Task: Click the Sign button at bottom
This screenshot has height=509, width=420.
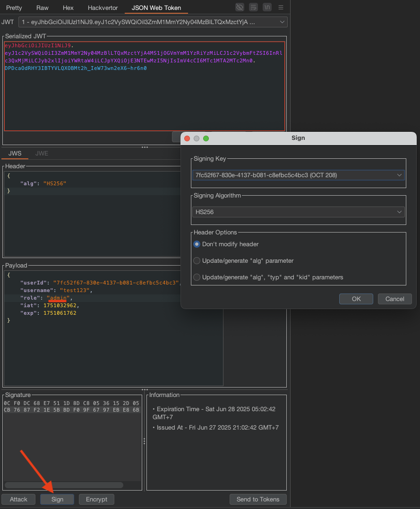Action: coord(57,499)
